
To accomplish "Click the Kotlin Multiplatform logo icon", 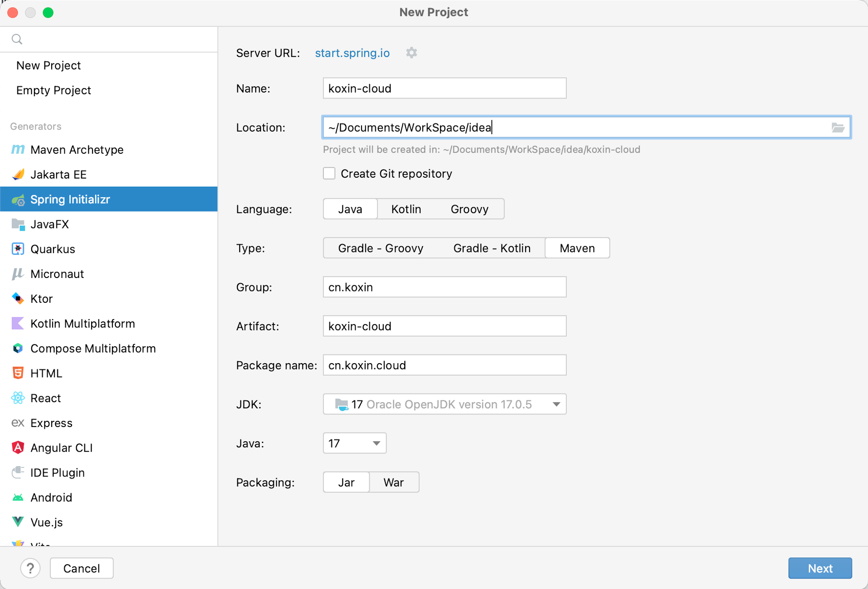I will (18, 324).
